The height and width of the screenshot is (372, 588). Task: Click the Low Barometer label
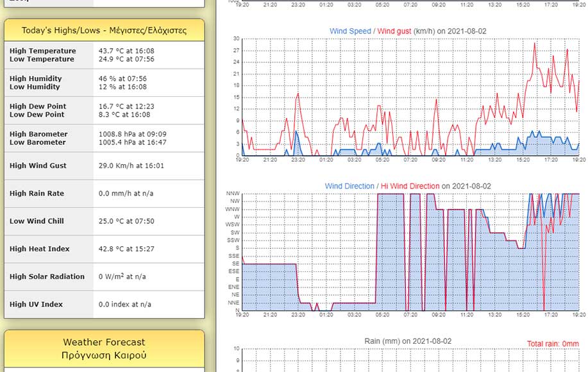click(38, 142)
